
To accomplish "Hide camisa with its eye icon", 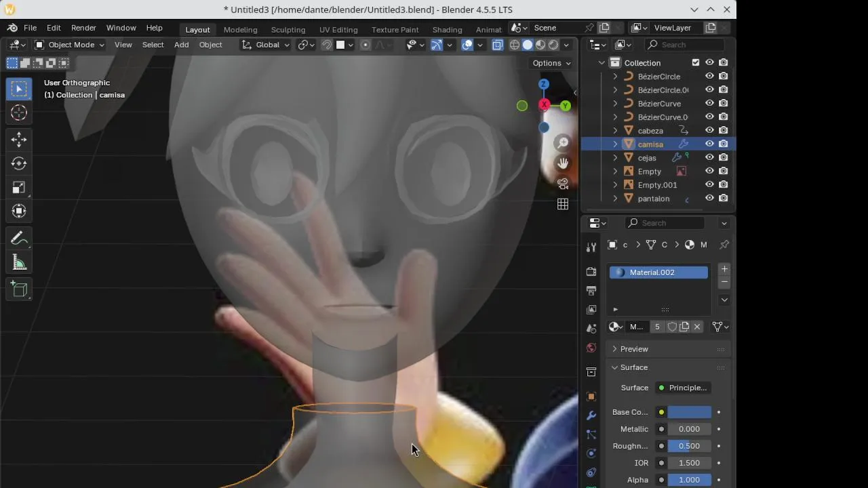I will click(x=709, y=144).
